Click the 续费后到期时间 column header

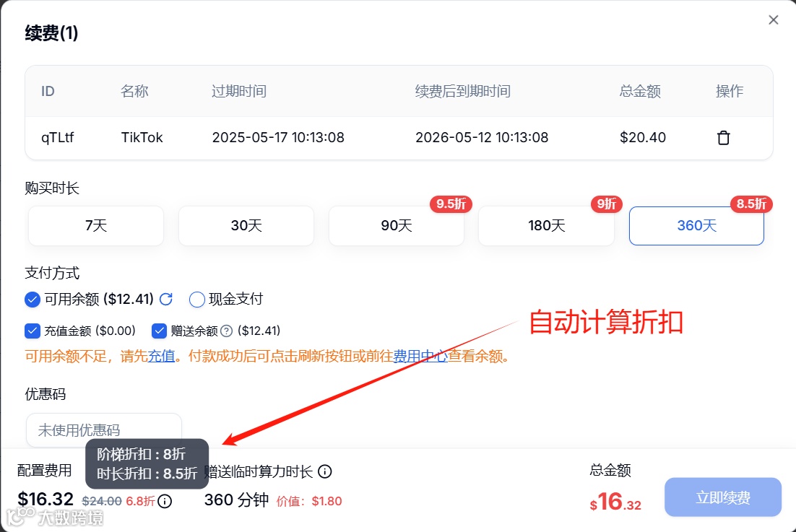tap(463, 91)
